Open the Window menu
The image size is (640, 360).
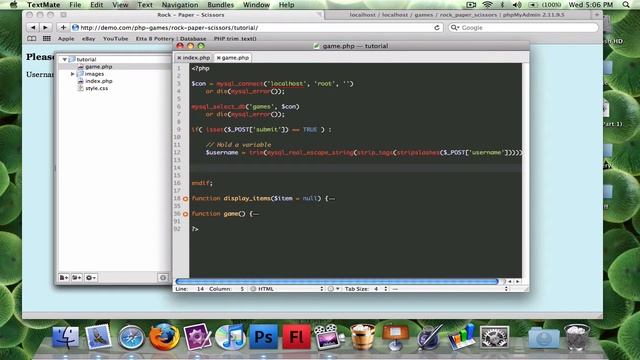tap(256, 5)
